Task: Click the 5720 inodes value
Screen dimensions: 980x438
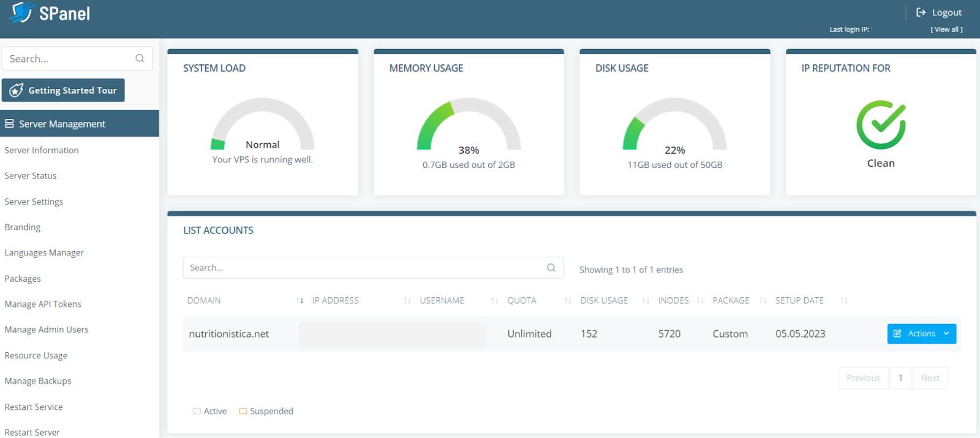Action: pos(669,334)
